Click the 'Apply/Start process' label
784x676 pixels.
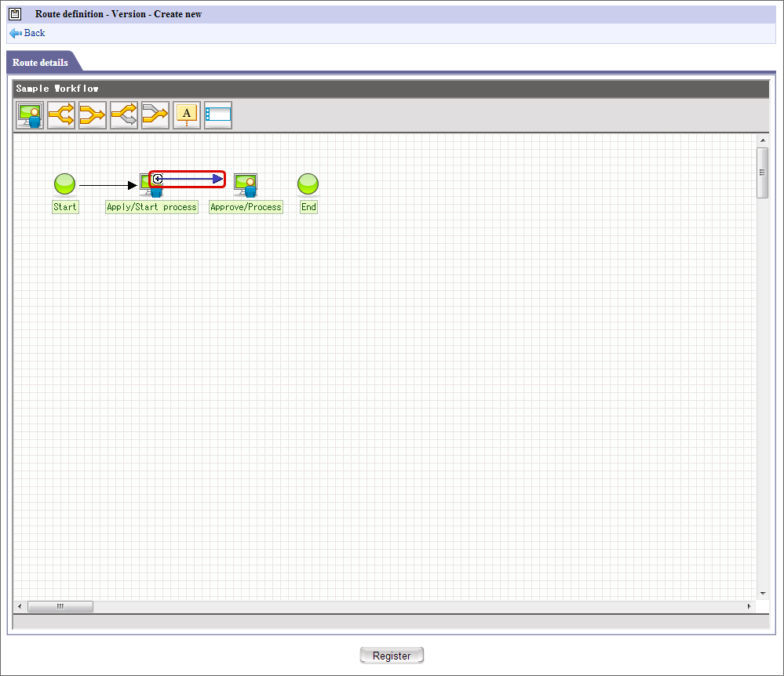(x=151, y=207)
